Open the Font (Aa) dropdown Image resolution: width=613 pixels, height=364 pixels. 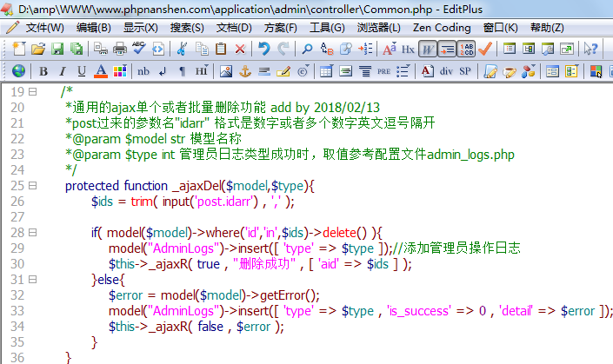pyautogui.click(x=390, y=49)
